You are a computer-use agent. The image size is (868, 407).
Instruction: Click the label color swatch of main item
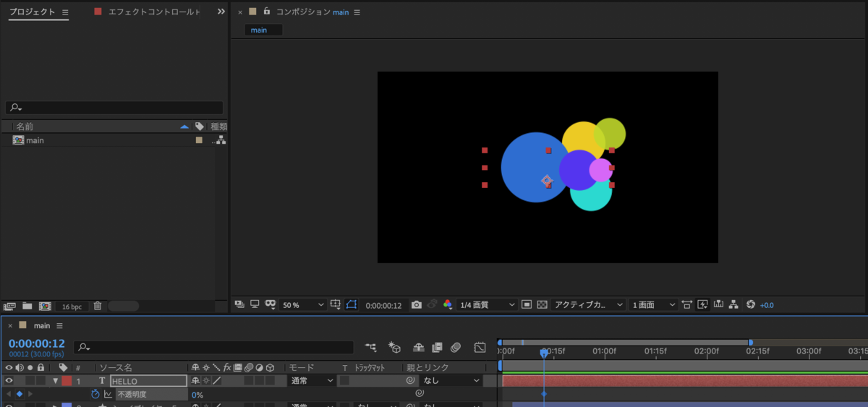(199, 140)
